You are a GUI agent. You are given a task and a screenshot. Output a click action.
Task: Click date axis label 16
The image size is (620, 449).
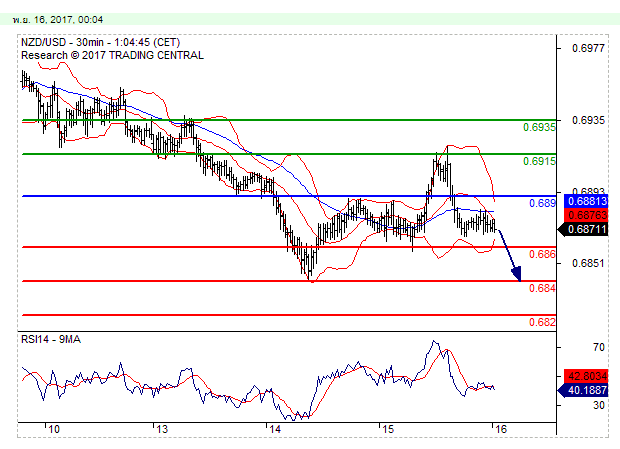[x=501, y=429]
